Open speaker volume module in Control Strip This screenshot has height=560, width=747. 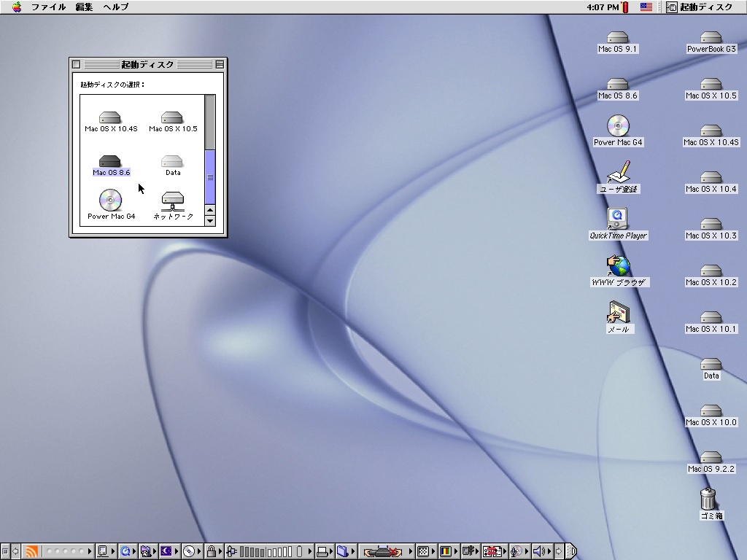[x=542, y=551]
